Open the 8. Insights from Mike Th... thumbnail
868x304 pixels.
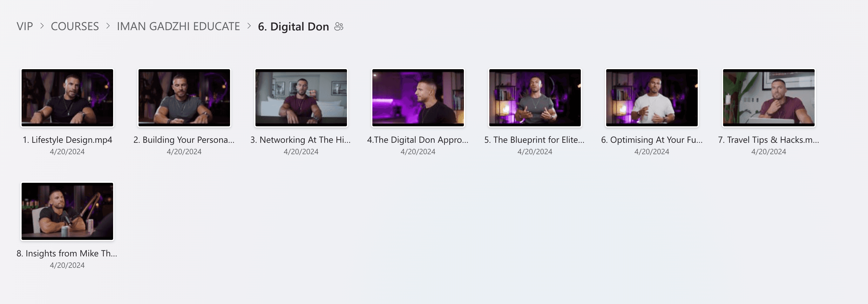tap(67, 211)
